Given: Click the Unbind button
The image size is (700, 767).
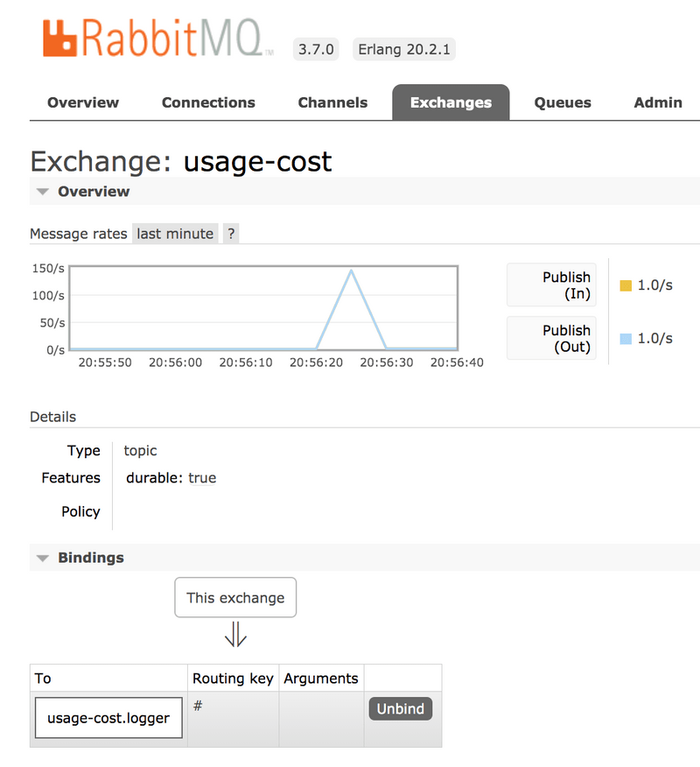Looking at the screenshot, I should 400,708.
